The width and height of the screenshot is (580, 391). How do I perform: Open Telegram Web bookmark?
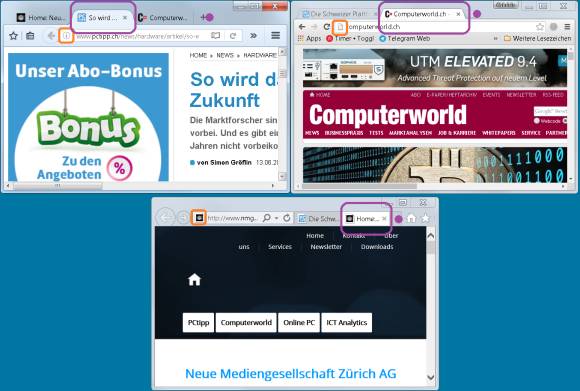tap(405, 38)
